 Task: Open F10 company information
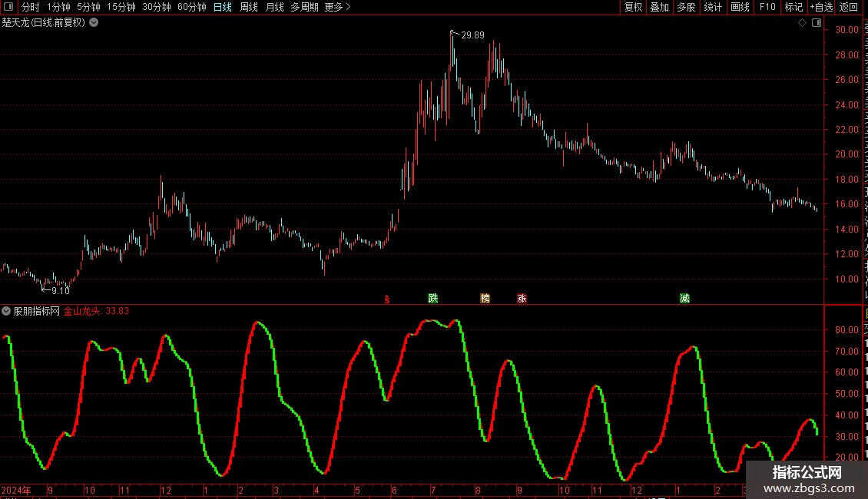point(767,7)
